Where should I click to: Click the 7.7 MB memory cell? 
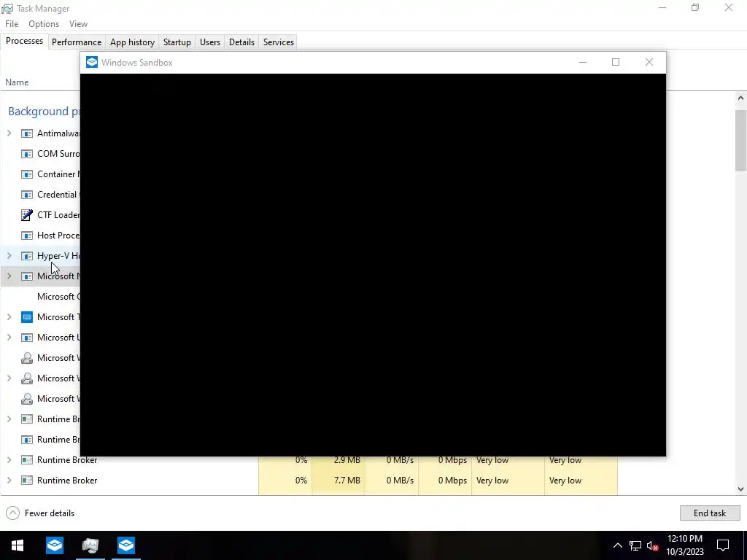[x=338, y=481]
